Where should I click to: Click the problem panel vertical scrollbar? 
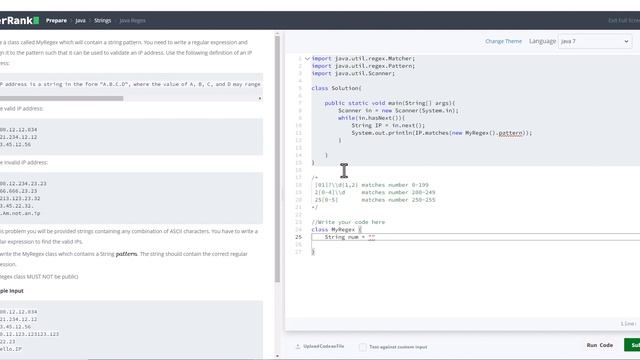click(x=277, y=159)
